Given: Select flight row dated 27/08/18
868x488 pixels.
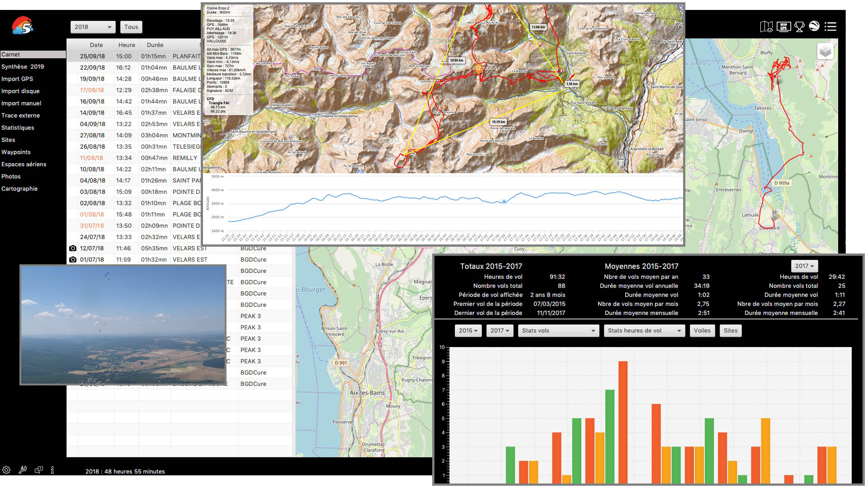Looking at the screenshot, I should 134,135.
